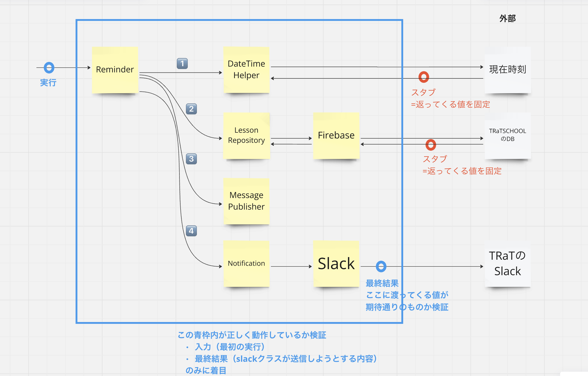Screen dimensions: 588x376
Task: Select the Lesson Repository sticky note
Action: pos(246,135)
